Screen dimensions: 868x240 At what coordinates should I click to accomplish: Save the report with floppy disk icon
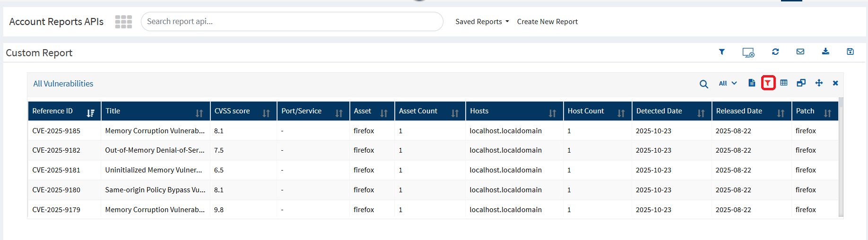(850, 52)
